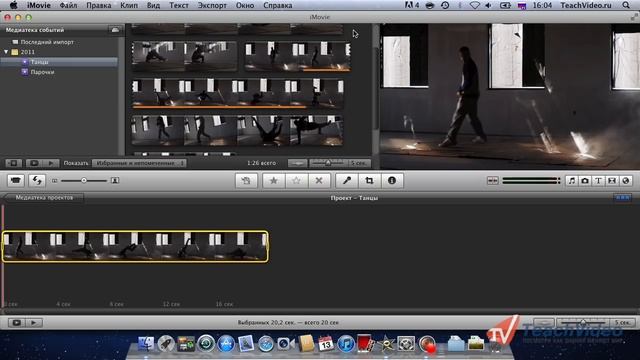Mark selection as favorite filled star
This screenshot has height=360, width=640.
pyautogui.click(x=273, y=180)
